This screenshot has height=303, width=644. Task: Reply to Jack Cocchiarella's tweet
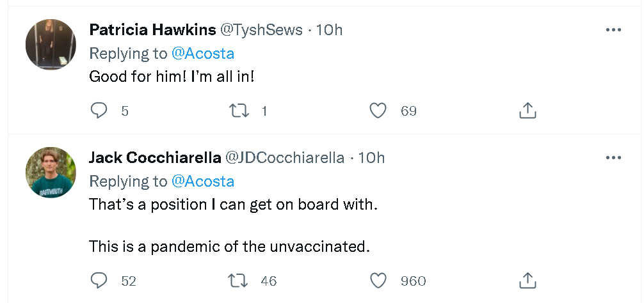coord(99,281)
